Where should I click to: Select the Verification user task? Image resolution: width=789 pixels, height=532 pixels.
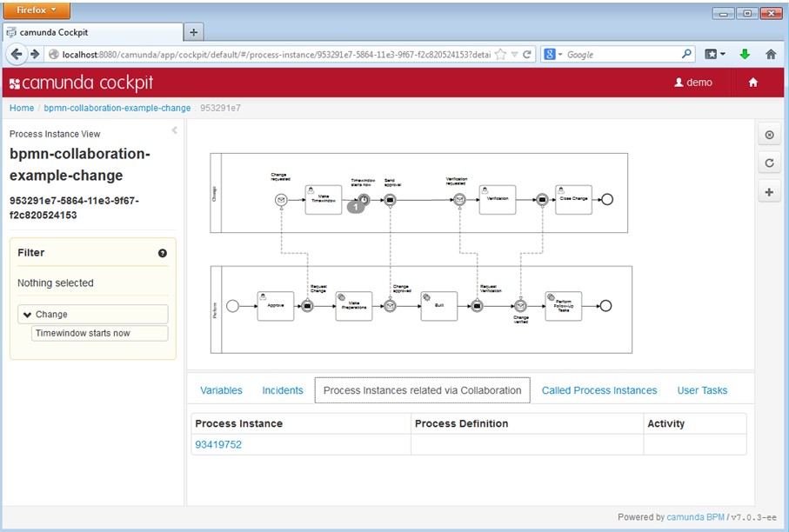498,200
